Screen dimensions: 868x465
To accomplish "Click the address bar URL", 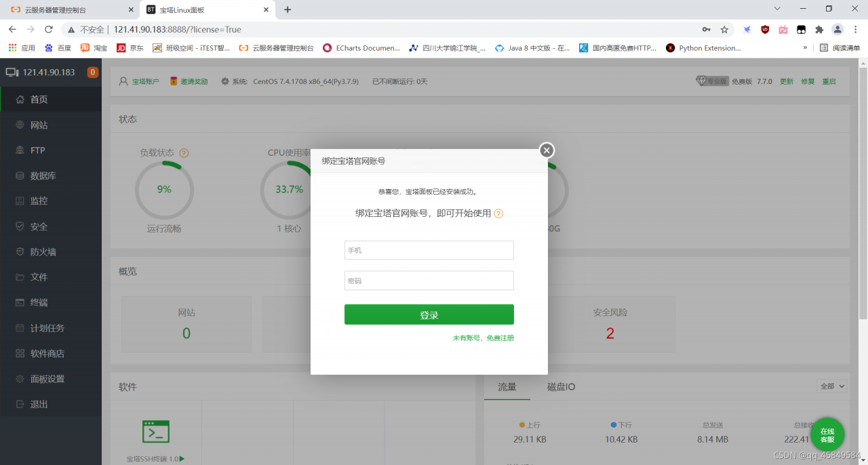I will coord(177,29).
